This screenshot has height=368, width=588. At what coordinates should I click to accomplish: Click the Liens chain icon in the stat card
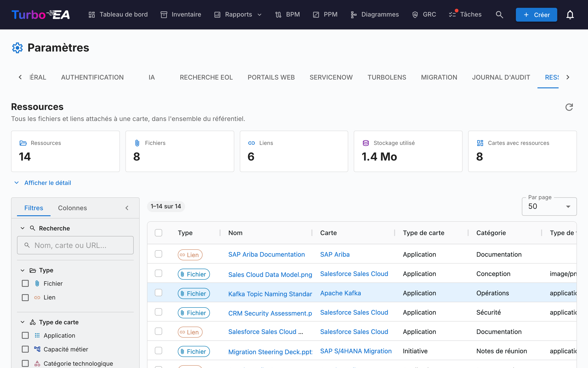tap(252, 143)
